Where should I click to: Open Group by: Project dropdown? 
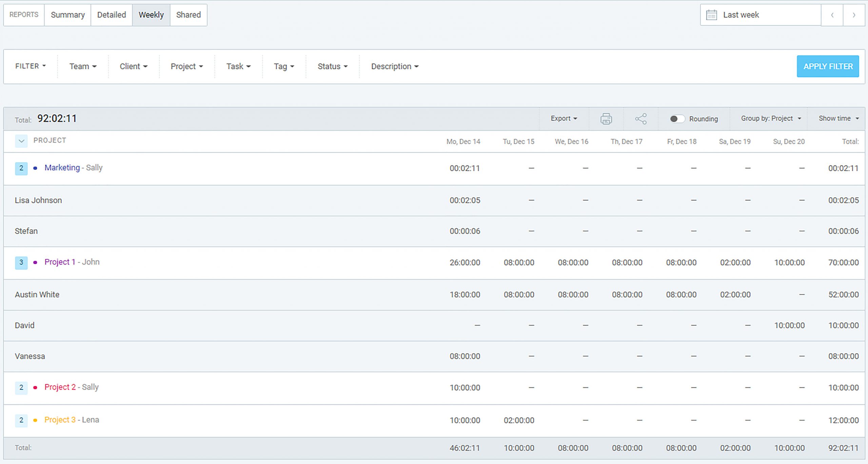coord(771,118)
